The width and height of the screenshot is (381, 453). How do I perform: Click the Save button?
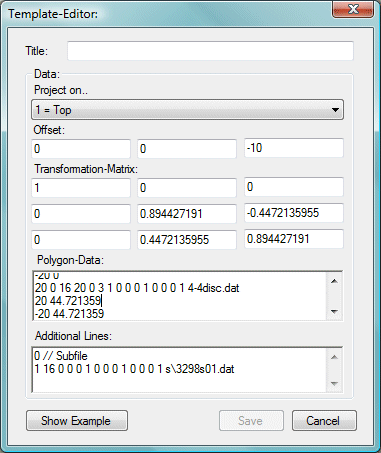coord(251,421)
